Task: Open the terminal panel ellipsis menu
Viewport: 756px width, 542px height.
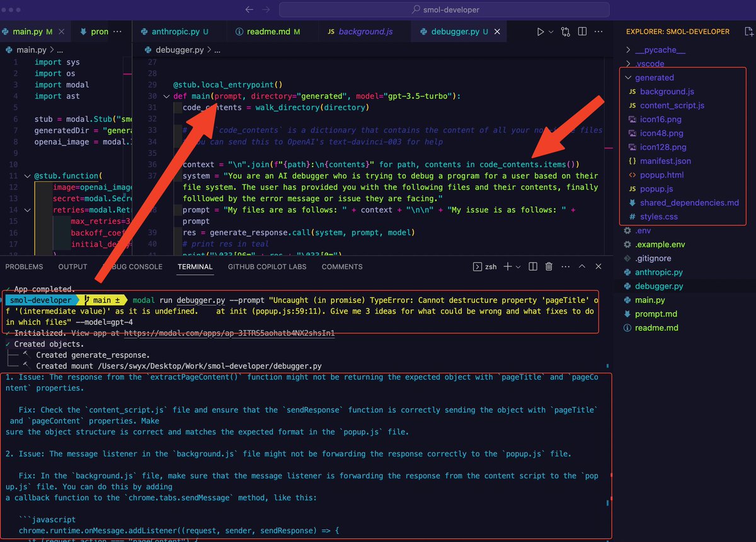Action: tap(566, 267)
